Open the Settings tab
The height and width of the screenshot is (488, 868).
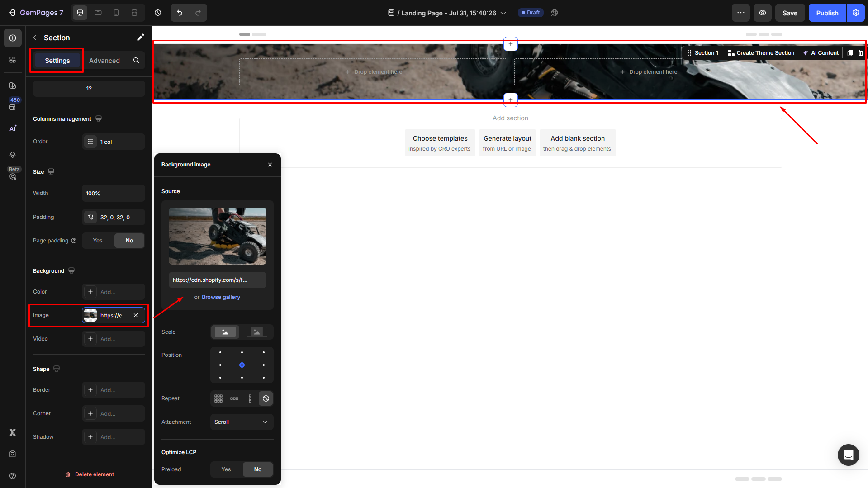click(x=57, y=61)
